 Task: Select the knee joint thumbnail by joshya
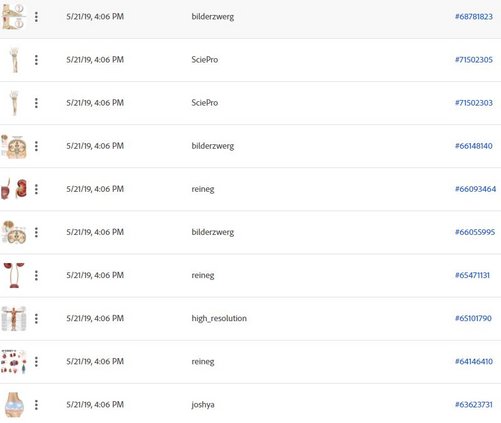tap(14, 405)
